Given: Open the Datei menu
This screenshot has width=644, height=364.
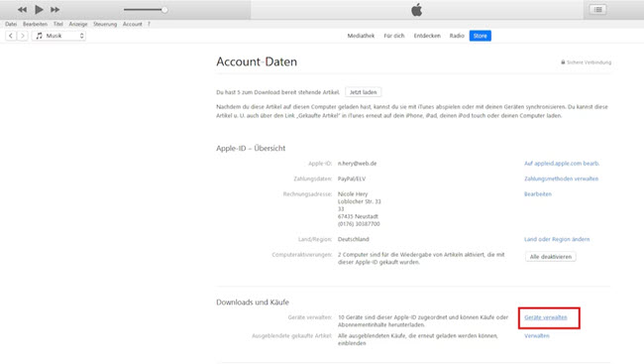Looking at the screenshot, I should tap(11, 24).
